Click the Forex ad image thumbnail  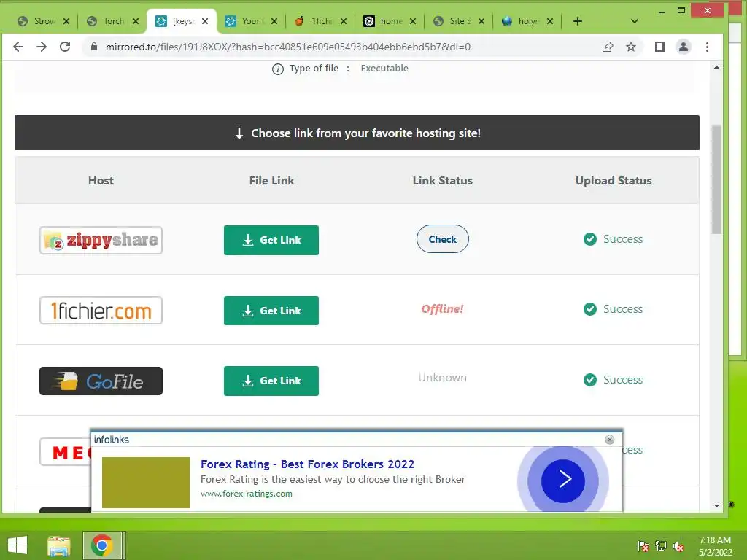[x=146, y=483]
